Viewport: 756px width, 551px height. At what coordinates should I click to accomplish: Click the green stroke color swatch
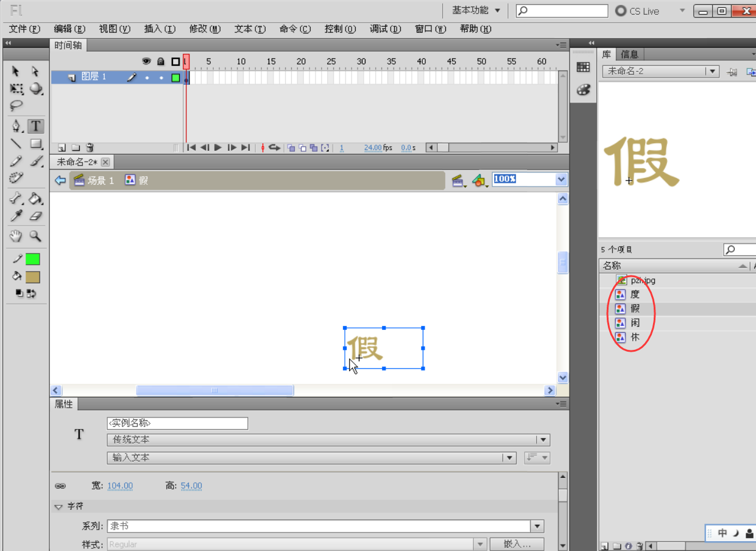click(x=32, y=259)
